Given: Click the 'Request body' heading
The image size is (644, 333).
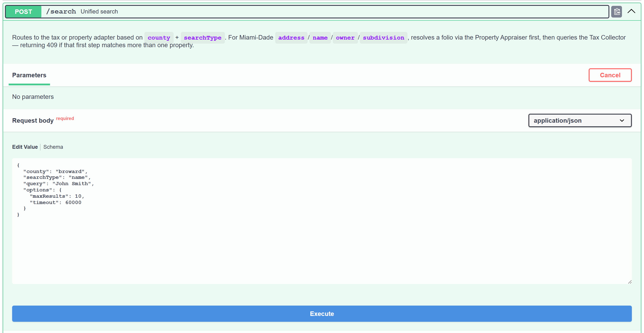Looking at the screenshot, I should [33, 121].
